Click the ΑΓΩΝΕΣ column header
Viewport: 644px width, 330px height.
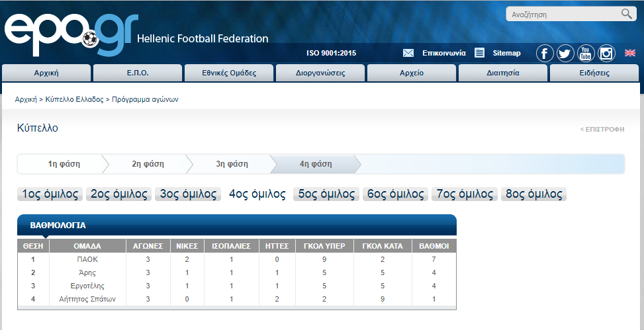point(148,246)
